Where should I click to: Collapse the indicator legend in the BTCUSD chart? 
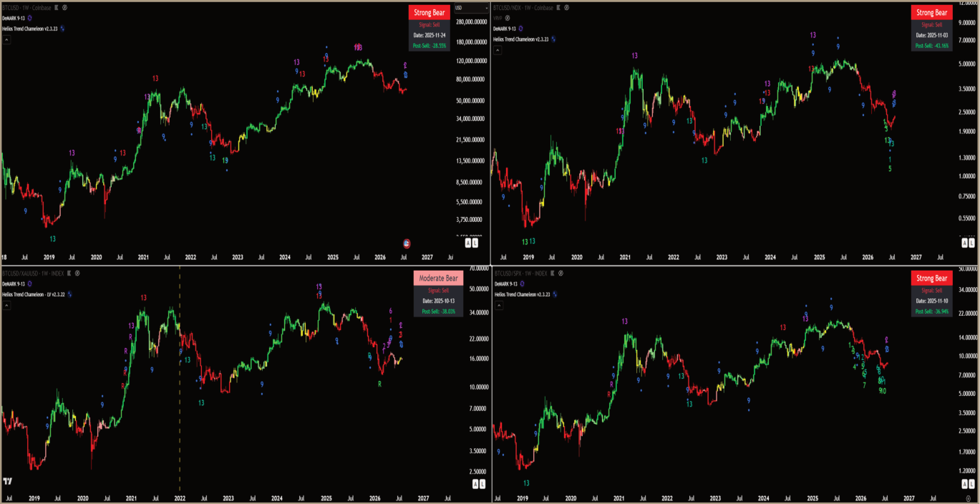6,40
